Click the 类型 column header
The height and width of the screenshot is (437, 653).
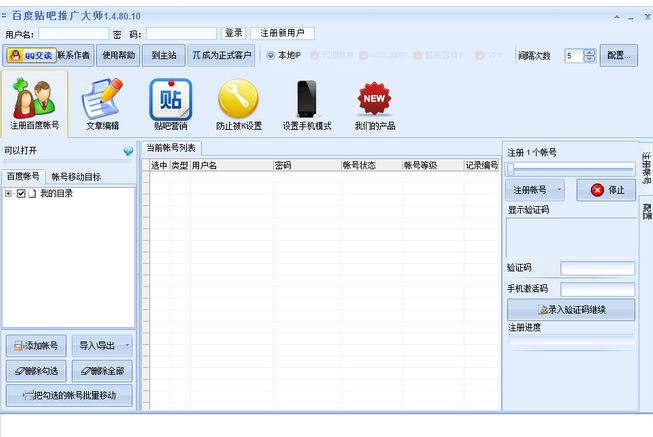coord(180,165)
